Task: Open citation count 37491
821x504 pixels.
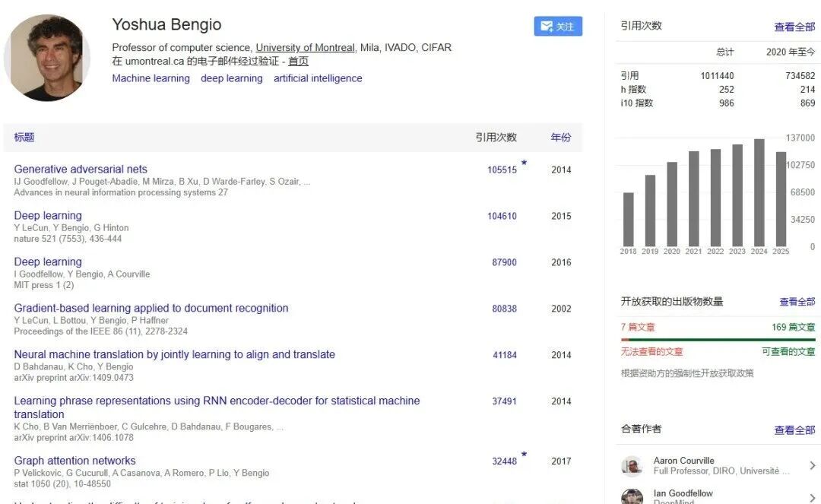Action: point(504,401)
